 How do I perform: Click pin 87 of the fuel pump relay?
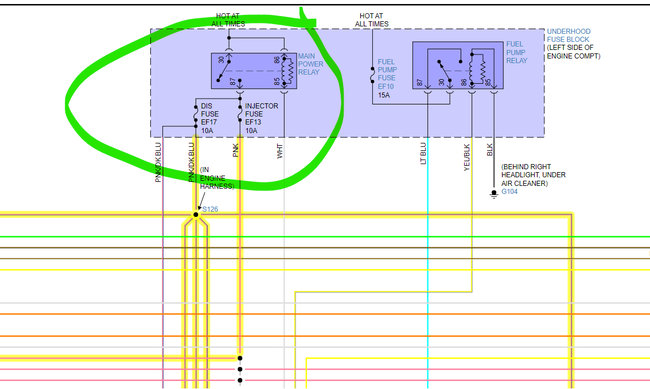pos(420,83)
